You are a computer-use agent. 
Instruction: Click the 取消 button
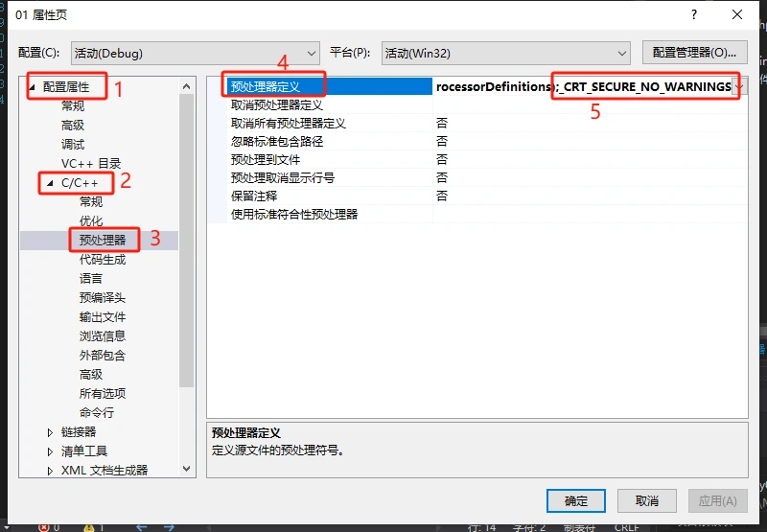[647, 500]
